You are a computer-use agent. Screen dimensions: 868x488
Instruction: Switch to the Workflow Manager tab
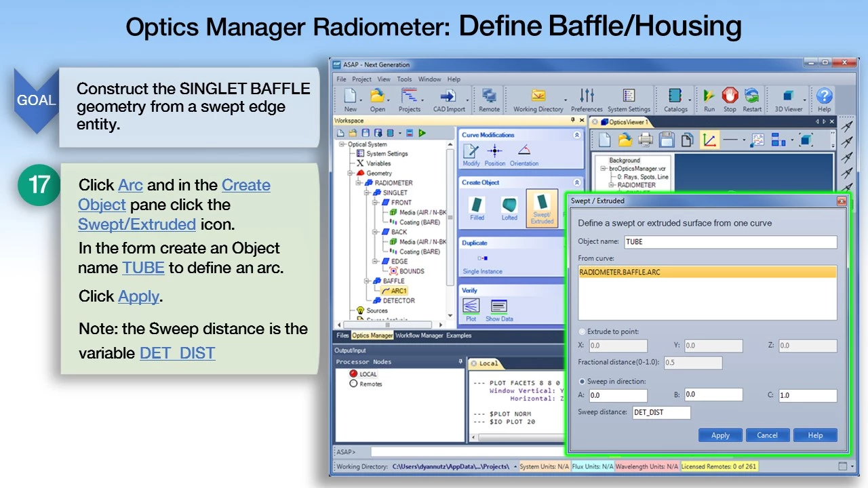pos(418,335)
